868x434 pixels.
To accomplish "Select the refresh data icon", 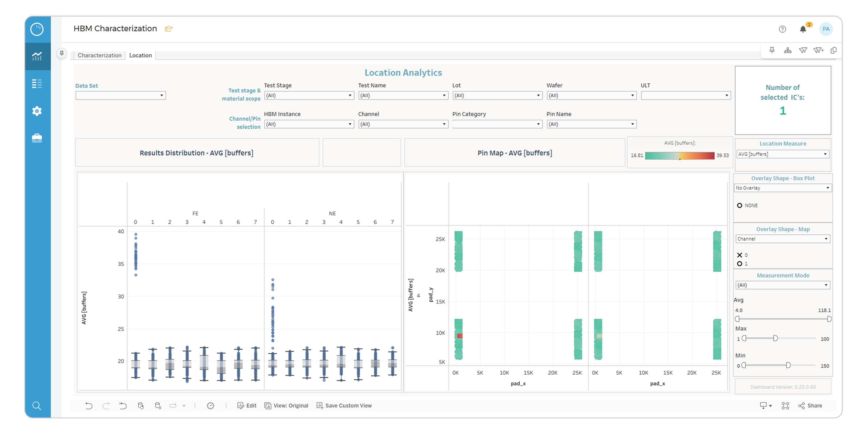I will coord(141,405).
